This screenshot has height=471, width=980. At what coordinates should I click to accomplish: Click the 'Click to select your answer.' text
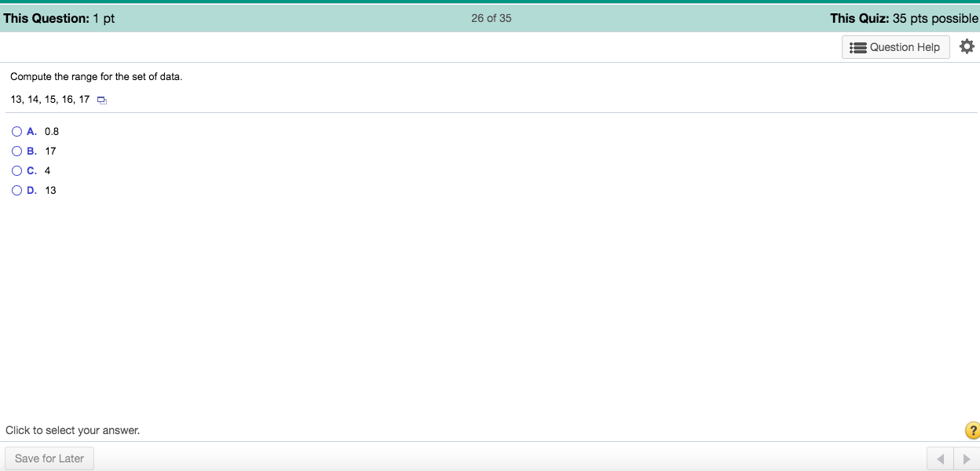72,430
